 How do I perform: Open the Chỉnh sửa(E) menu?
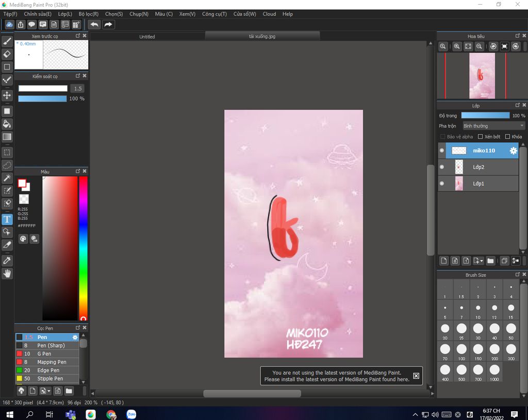[x=38, y=14]
